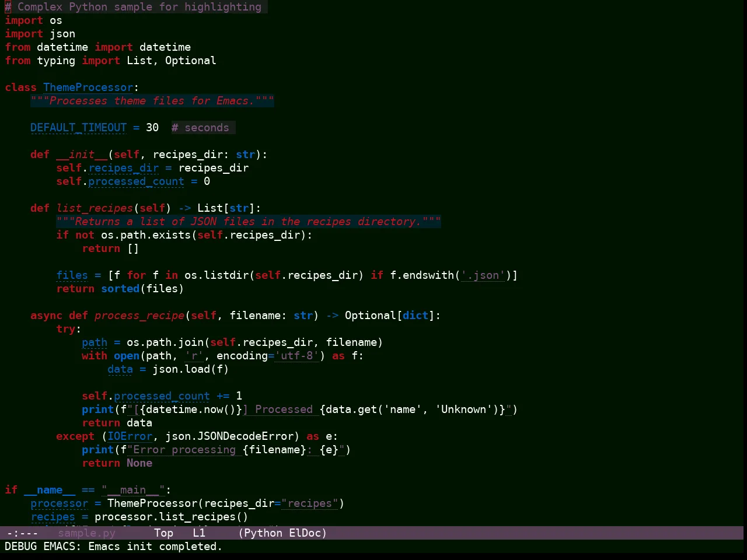747x560 pixels.
Task: Click "Error processing" in the f-string
Action: pos(184,450)
